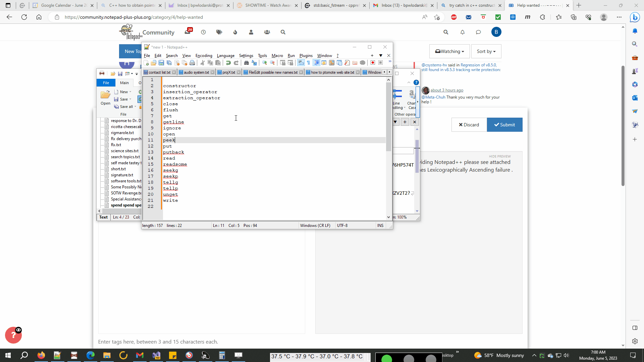Select signature.txt in the file list
This screenshot has width=644, height=362.
click(122, 175)
